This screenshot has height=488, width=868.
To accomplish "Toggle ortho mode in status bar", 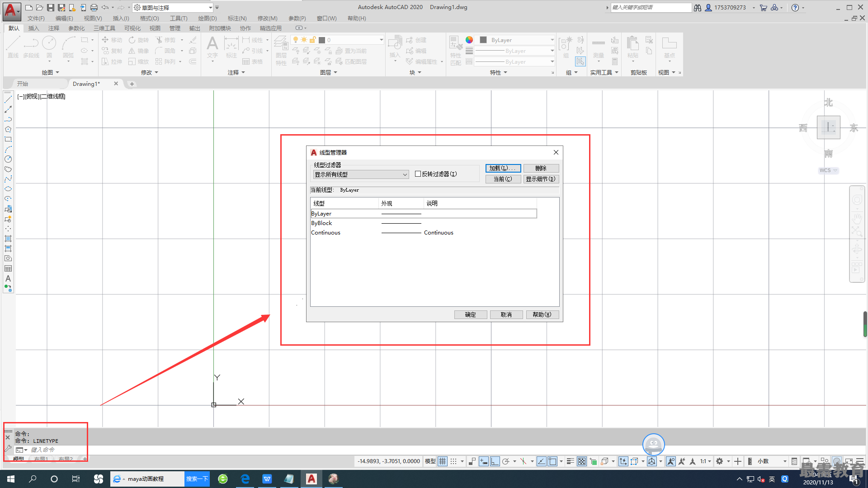I will click(495, 461).
